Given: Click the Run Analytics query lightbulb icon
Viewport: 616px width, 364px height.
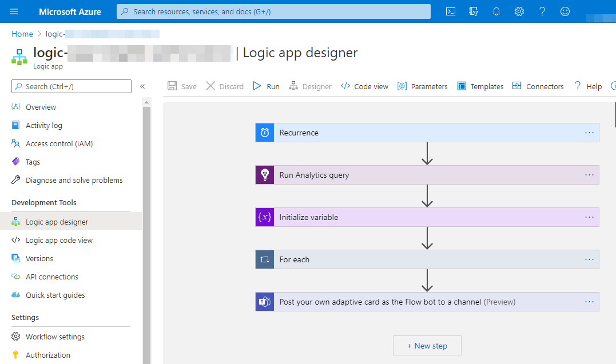Looking at the screenshot, I should coord(265,175).
